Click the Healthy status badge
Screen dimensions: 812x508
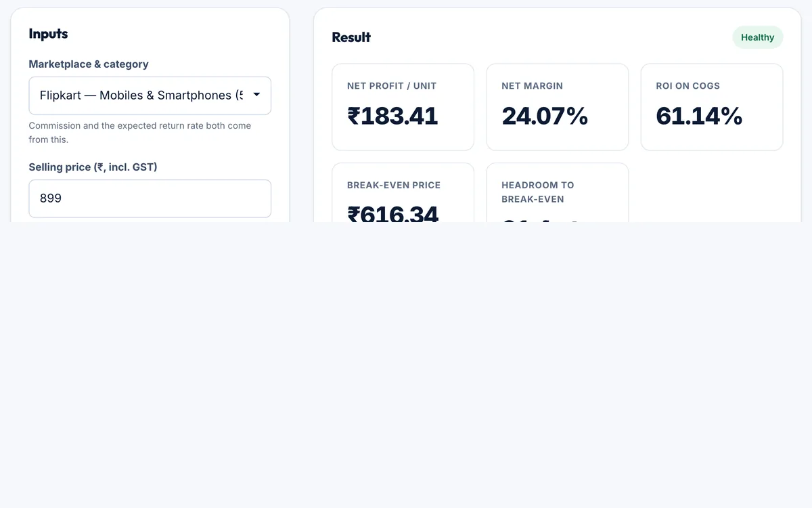(757, 37)
